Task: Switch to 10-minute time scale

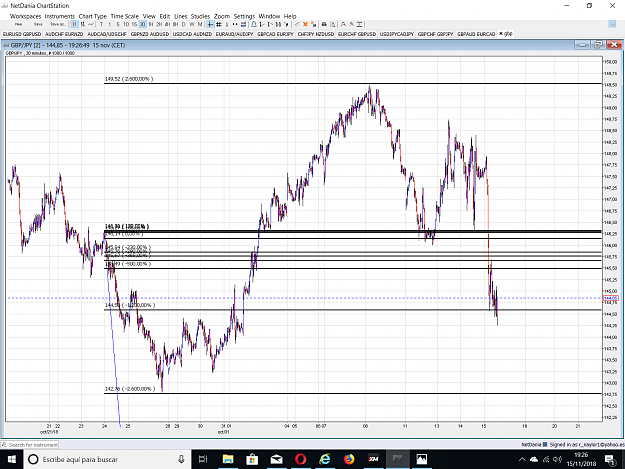Action: pos(126,24)
